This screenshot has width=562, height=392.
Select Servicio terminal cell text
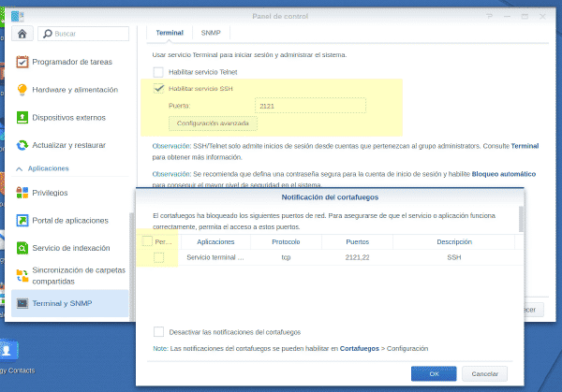215,257
